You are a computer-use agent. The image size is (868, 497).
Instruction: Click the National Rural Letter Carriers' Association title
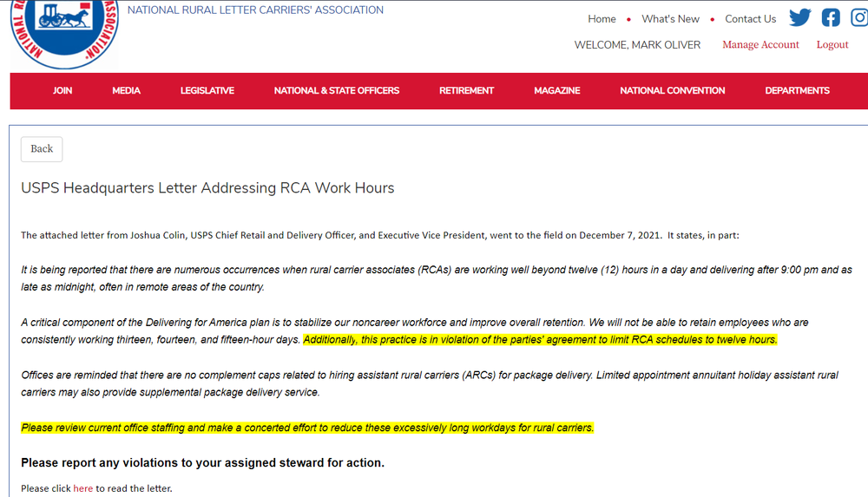[255, 10]
